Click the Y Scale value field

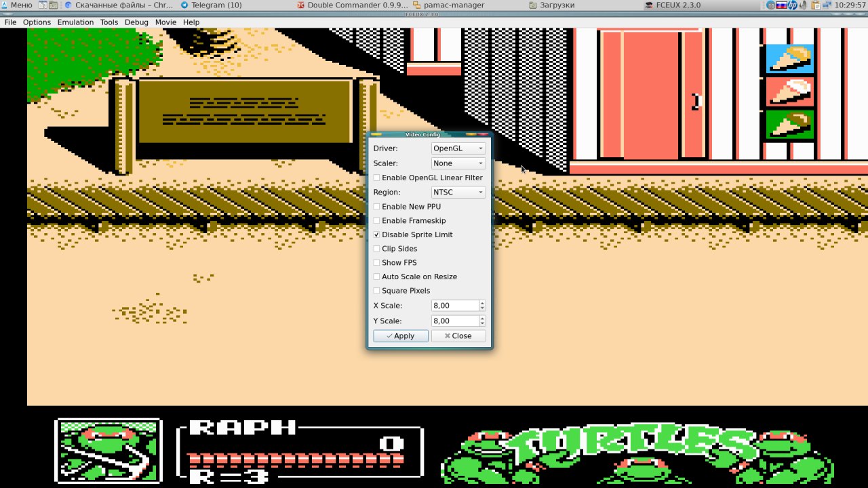[x=454, y=321]
